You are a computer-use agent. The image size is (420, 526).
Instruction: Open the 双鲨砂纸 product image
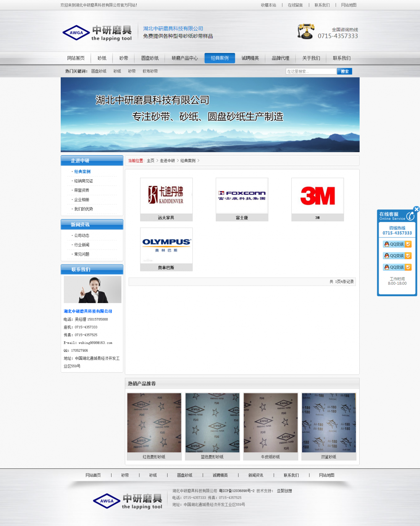[329, 423]
